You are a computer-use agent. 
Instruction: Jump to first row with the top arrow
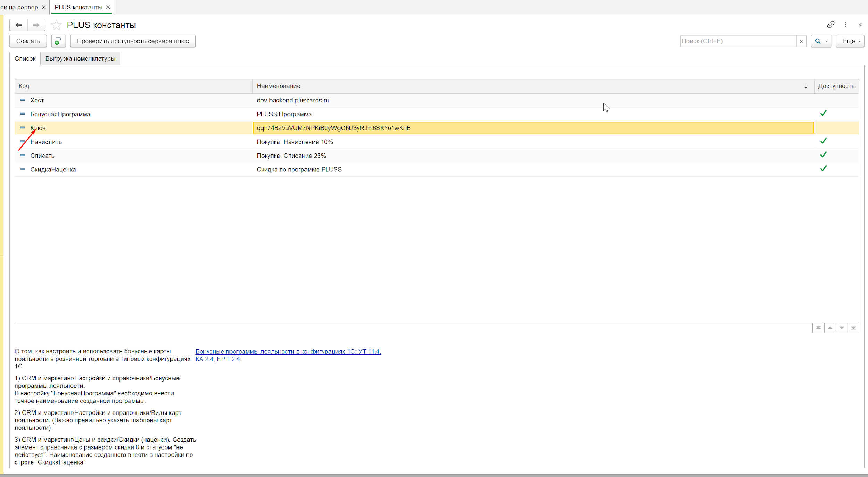click(x=818, y=328)
